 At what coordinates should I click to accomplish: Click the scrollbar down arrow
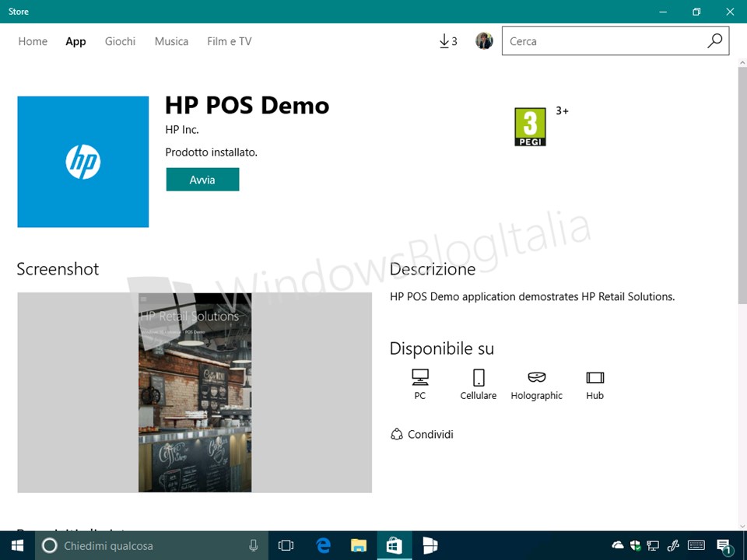click(742, 527)
